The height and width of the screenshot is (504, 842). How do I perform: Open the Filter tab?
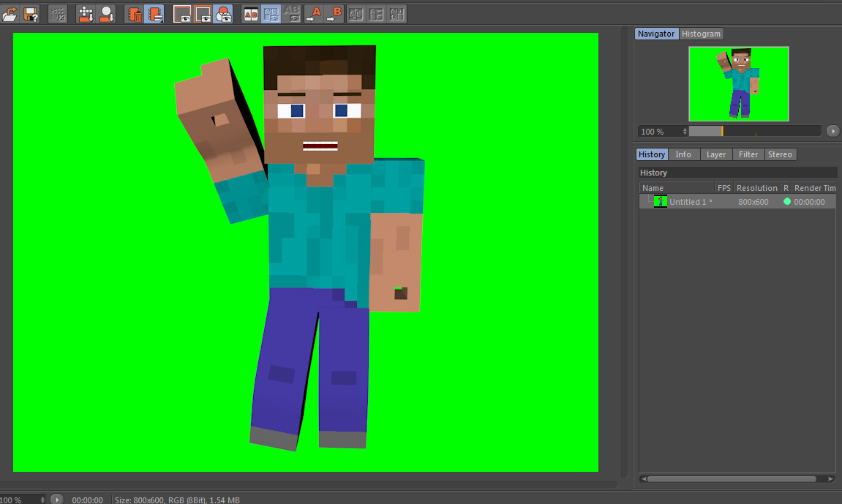(748, 154)
